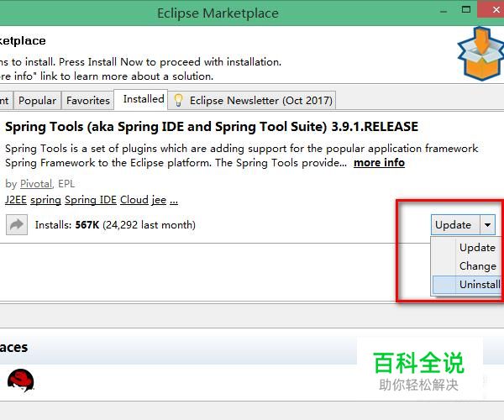Open the Eclipse Newsletter (Oct 2017) tab
Image resolution: width=504 pixels, height=420 pixels.
point(252,101)
